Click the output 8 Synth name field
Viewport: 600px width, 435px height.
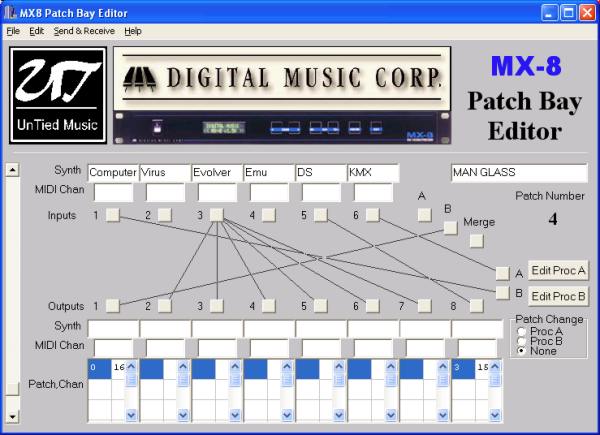(477, 329)
